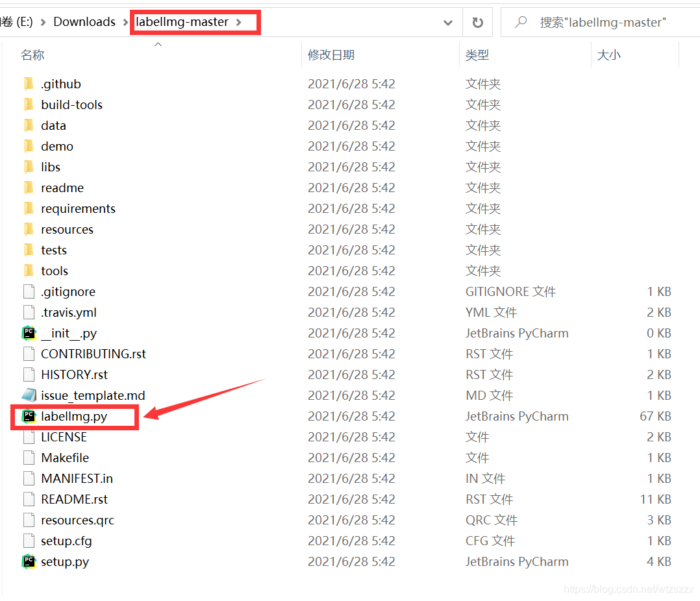The width and height of the screenshot is (700, 601).
Task: Expand the chevron after labelImg-master breadcrumb
Action: [239, 22]
